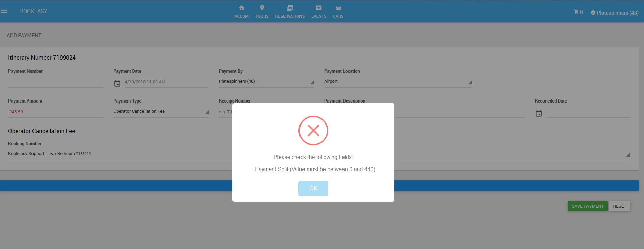The height and width of the screenshot is (249, 644).
Task: Click the RESET button
Action: pos(619,206)
